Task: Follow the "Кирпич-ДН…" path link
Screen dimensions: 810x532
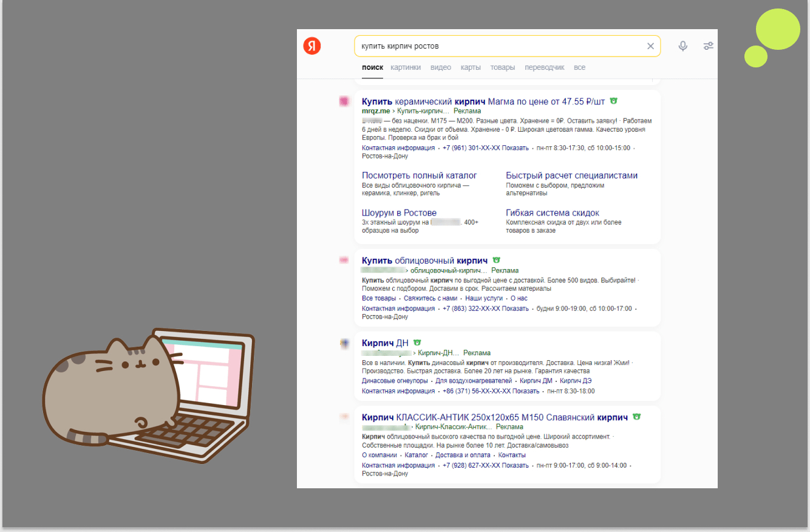Action: coord(438,353)
